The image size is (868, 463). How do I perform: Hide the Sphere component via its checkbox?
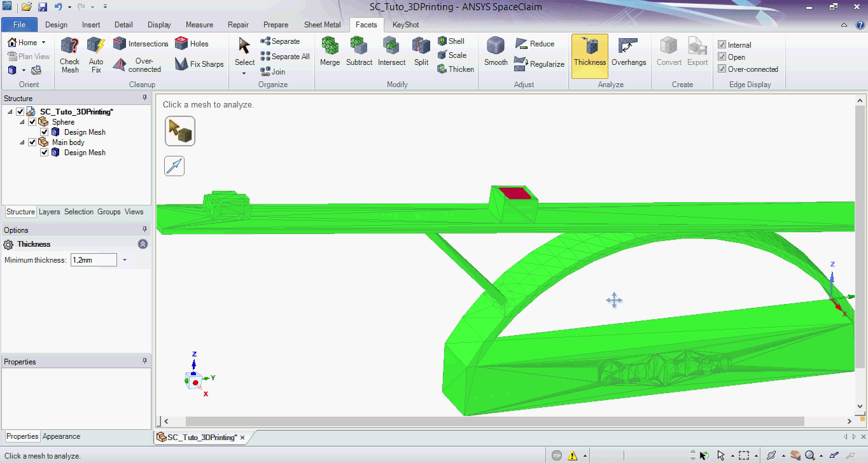[32, 122]
